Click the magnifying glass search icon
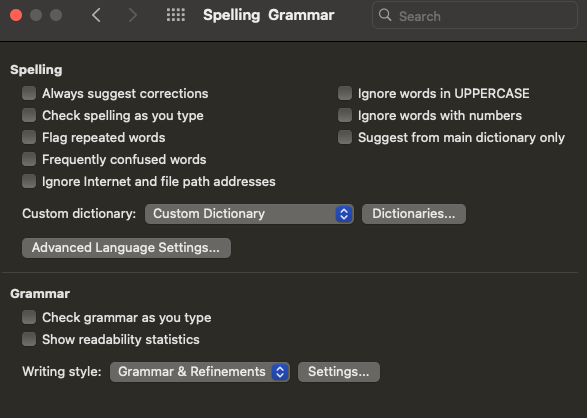The image size is (587, 418). (x=385, y=15)
